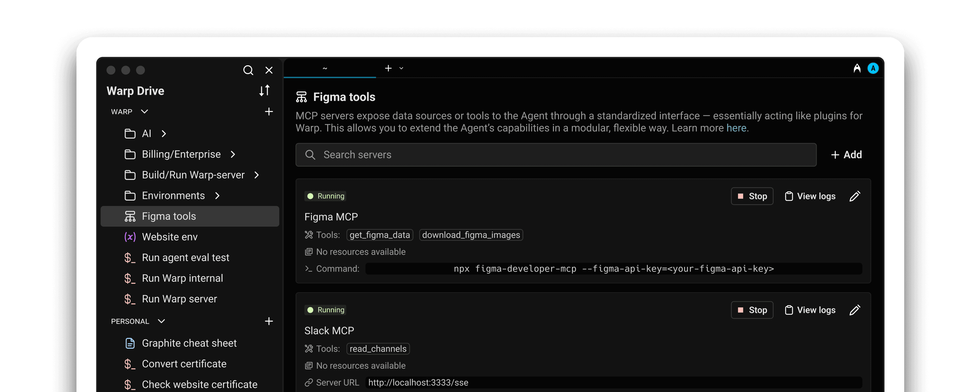The height and width of the screenshot is (392, 980).
Task: Add new item to PERSONAL section
Action: tap(269, 321)
